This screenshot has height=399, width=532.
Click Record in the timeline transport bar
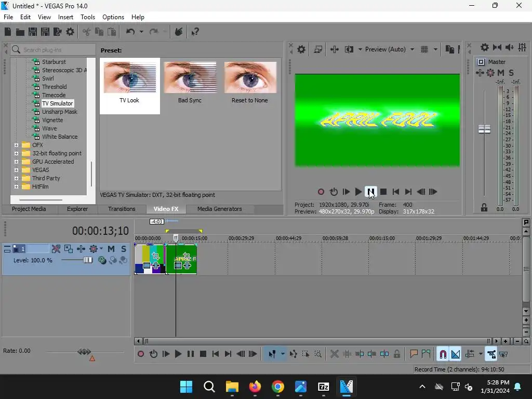click(x=141, y=354)
